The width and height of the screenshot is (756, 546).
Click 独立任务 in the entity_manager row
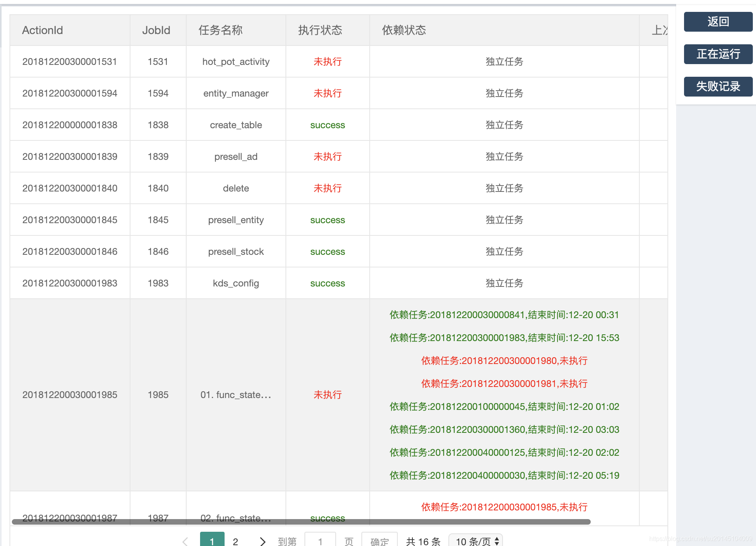click(505, 93)
